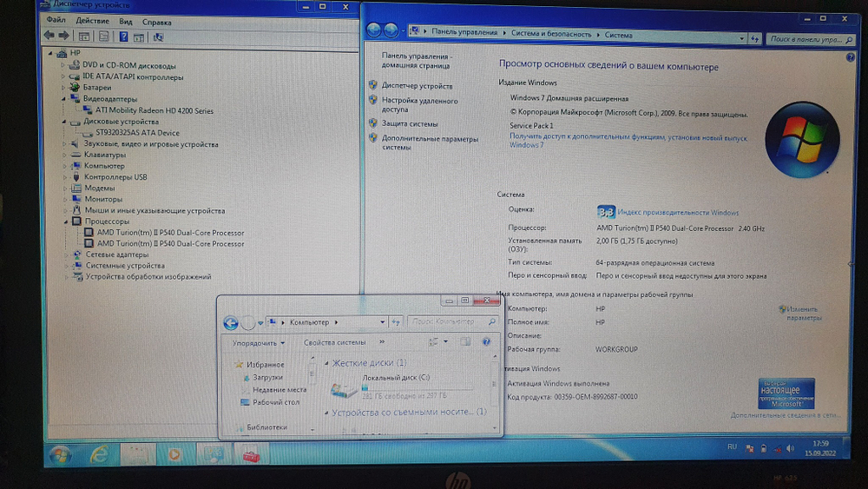Open the Файл menu in Device Manager
This screenshot has height=489, width=868.
[x=56, y=20]
